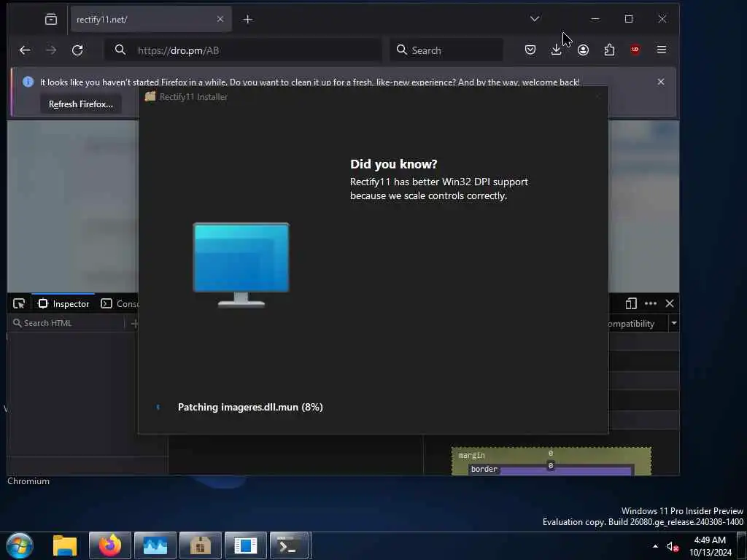Click the Chromium desktop shortcut label

(x=28, y=481)
